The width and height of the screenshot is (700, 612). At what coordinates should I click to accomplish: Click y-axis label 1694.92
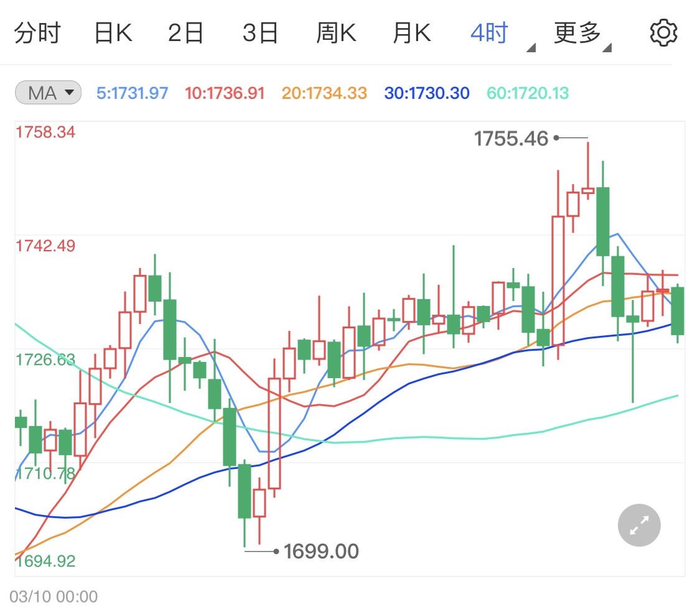pos(45,561)
